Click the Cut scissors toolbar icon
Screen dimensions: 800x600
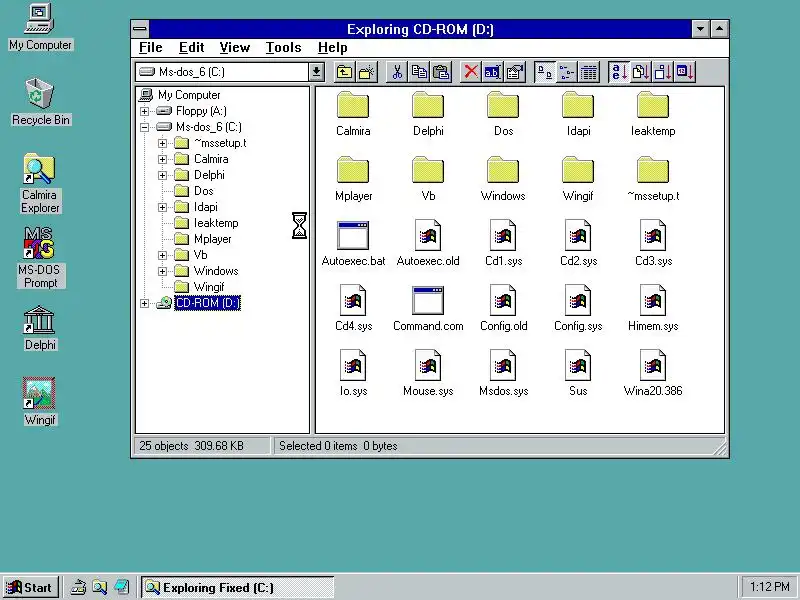(x=397, y=72)
